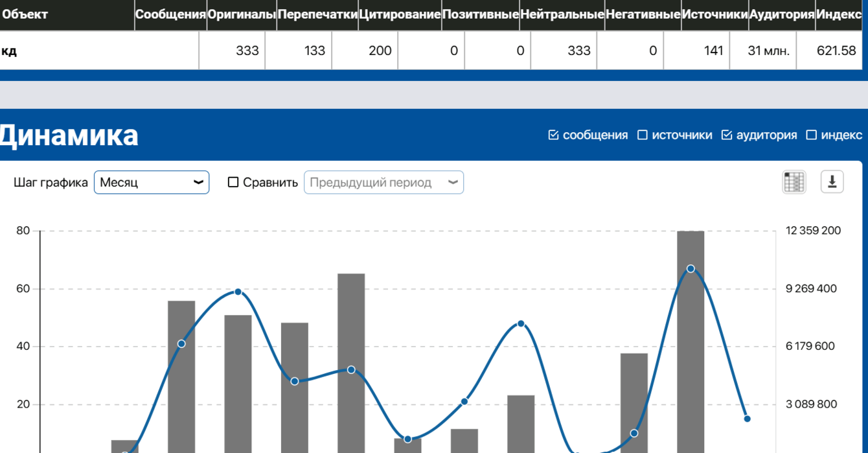
Task: Click the Шаг графика label
Action: (51, 183)
